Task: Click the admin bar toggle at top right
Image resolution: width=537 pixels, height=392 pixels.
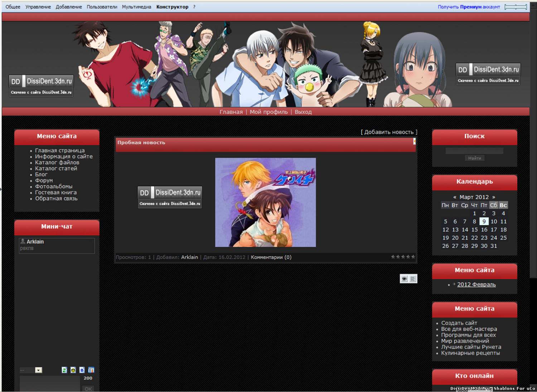Action: click(516, 7)
